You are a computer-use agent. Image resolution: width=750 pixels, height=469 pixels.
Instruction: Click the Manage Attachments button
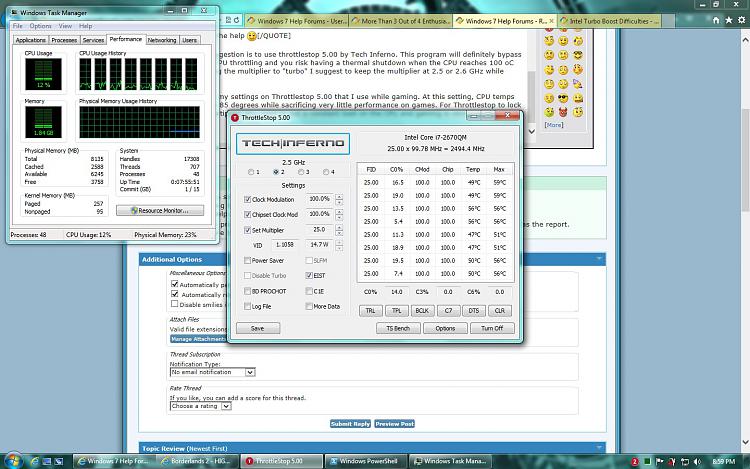click(x=198, y=339)
